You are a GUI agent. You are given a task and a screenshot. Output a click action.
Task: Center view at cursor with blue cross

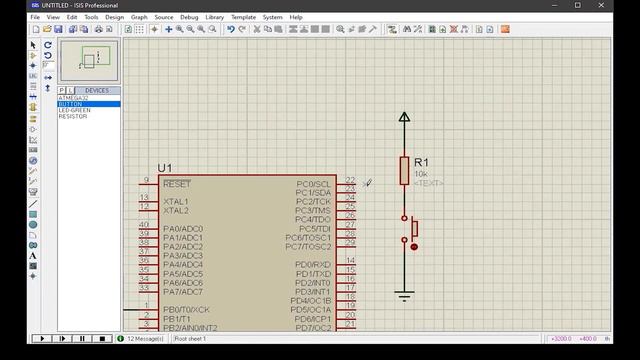tap(169, 29)
